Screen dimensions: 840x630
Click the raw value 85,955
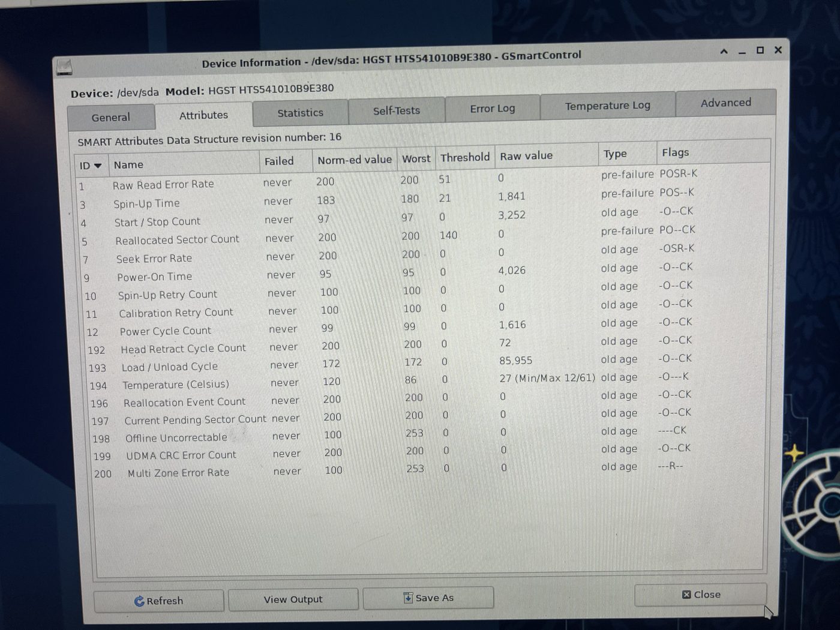tap(516, 361)
